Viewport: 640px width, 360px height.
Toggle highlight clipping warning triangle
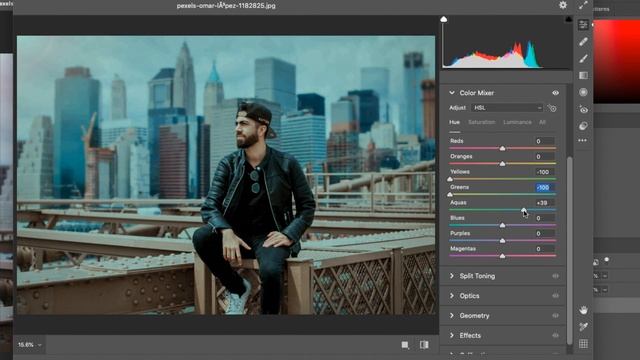click(x=568, y=19)
